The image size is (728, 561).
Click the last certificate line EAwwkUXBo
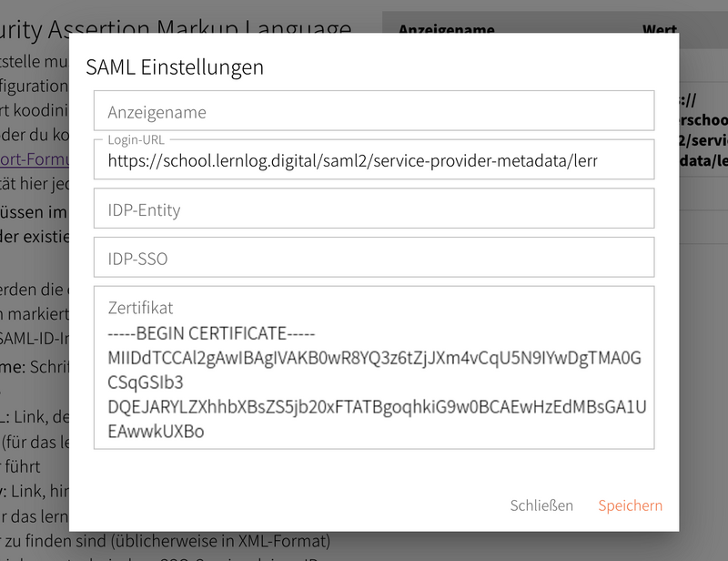click(156, 432)
